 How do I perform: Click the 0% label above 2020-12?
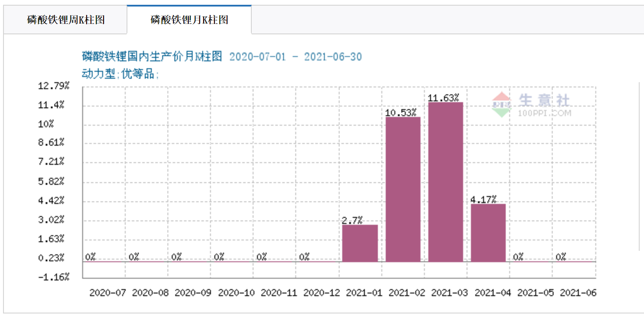pyautogui.click(x=304, y=257)
